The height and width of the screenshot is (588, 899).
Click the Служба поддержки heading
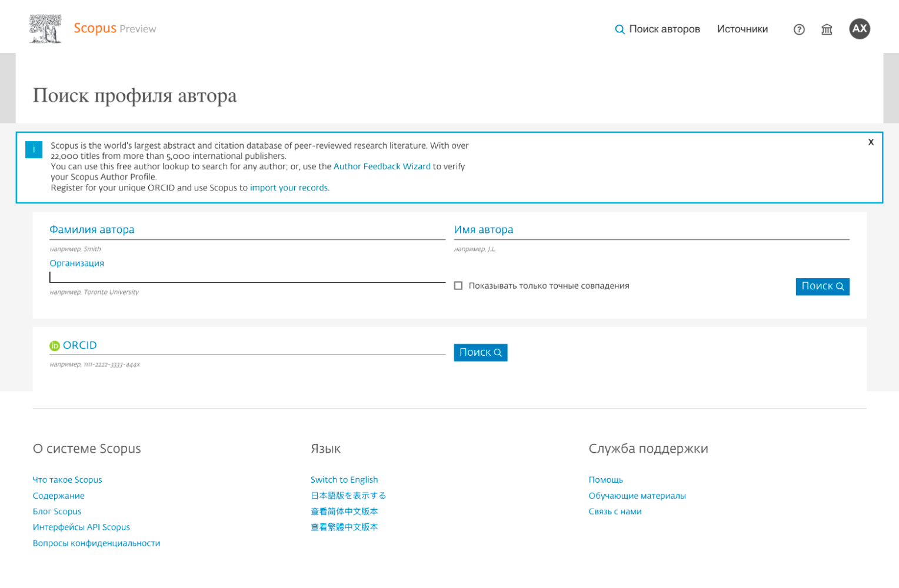click(648, 449)
